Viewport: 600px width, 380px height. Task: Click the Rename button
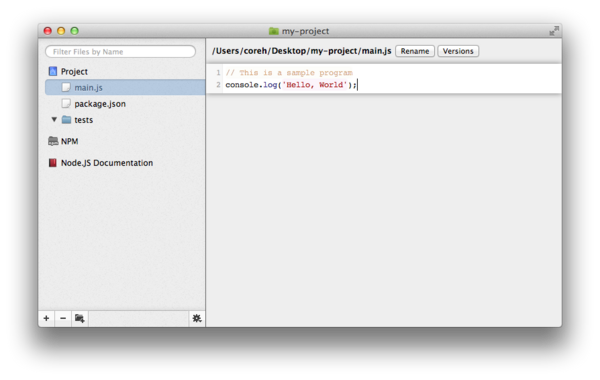415,51
